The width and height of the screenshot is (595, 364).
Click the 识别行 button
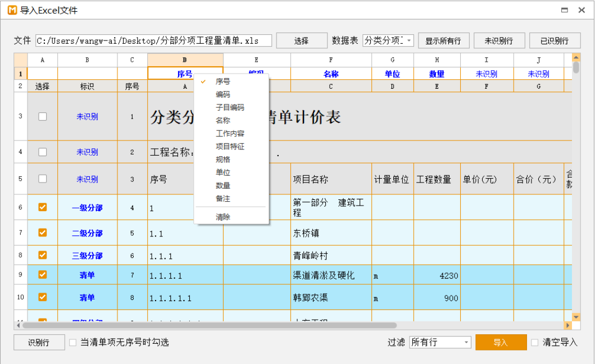click(x=39, y=342)
